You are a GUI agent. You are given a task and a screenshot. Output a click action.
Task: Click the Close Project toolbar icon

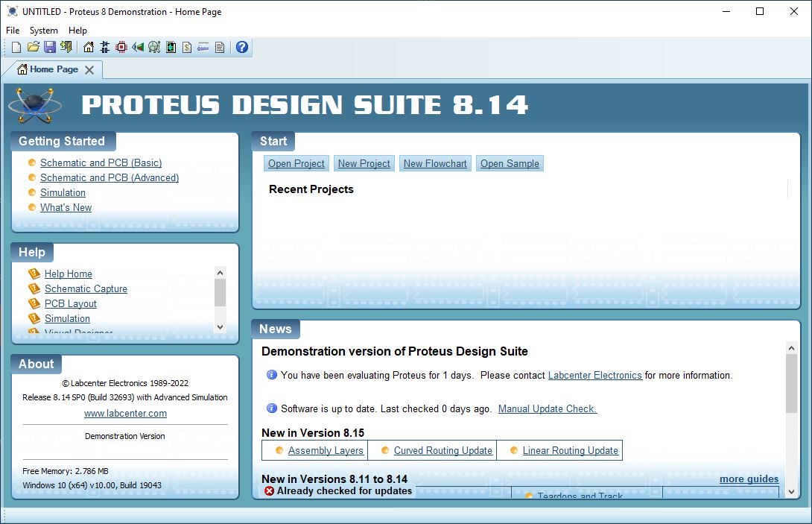[66, 48]
